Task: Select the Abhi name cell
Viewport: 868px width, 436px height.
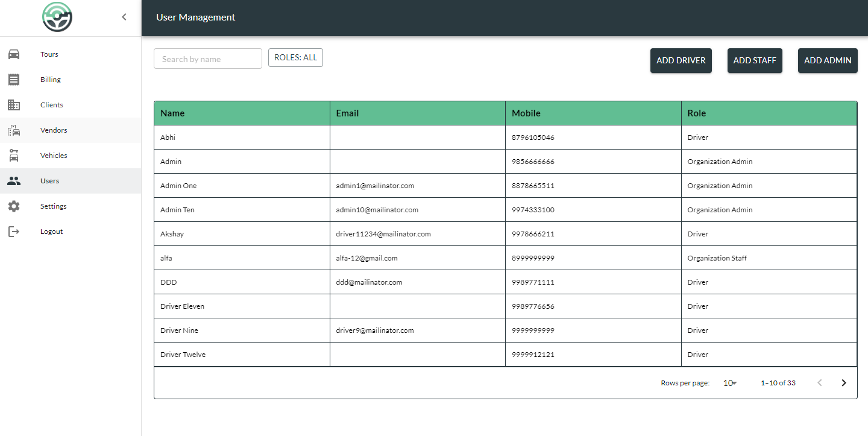Action: point(242,137)
